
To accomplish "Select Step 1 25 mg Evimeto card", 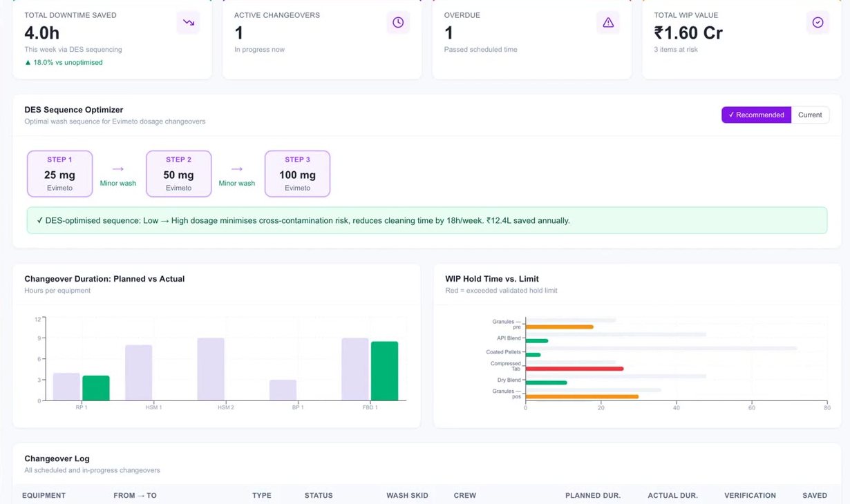I will (59, 174).
